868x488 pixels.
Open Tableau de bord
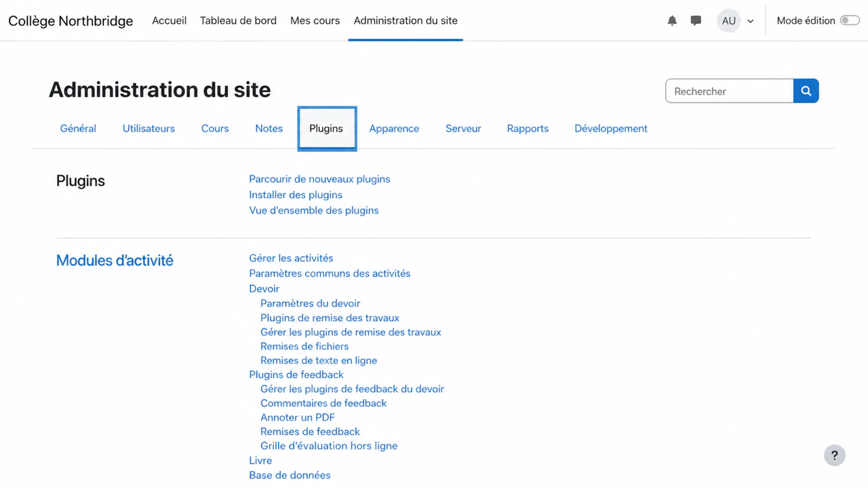point(238,20)
